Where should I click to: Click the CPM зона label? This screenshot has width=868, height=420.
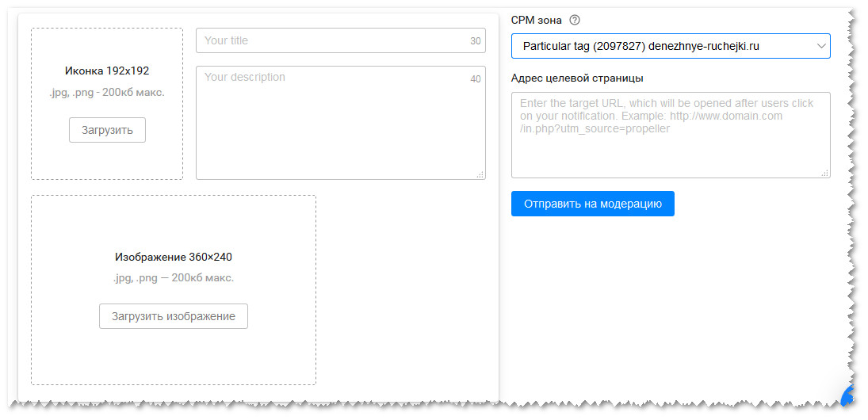[537, 21]
